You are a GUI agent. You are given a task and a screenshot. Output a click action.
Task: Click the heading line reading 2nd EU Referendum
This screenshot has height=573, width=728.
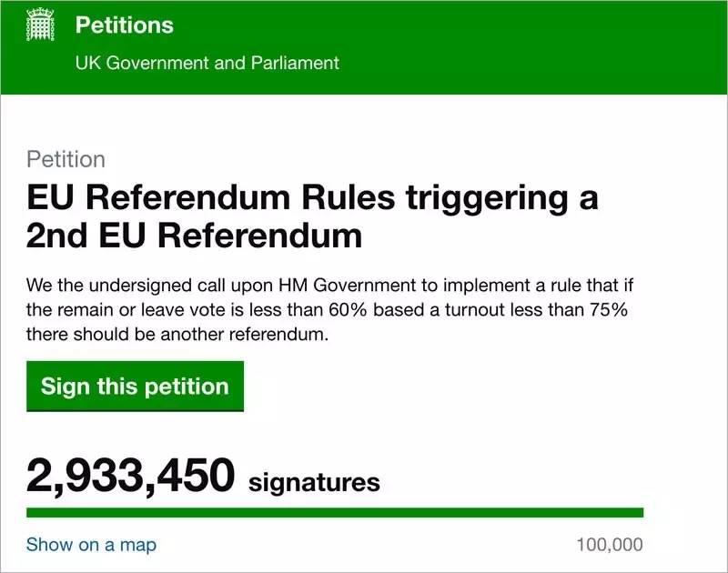click(x=194, y=236)
